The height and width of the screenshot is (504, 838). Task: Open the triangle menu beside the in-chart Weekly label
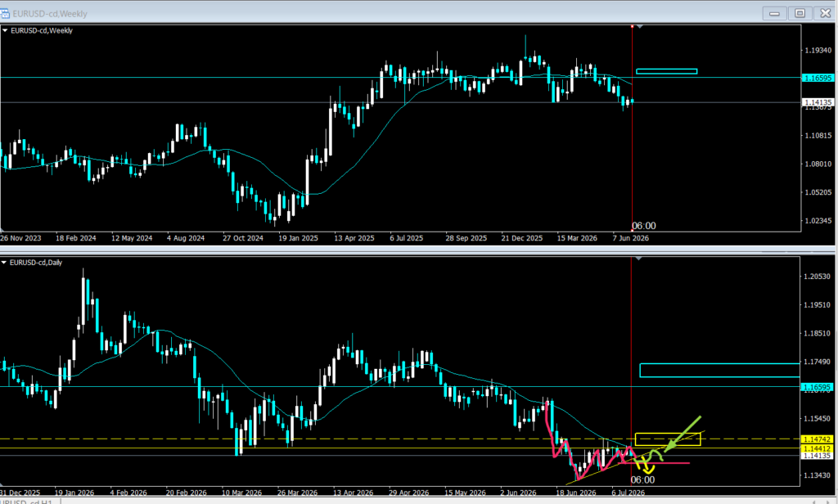(x=5, y=31)
